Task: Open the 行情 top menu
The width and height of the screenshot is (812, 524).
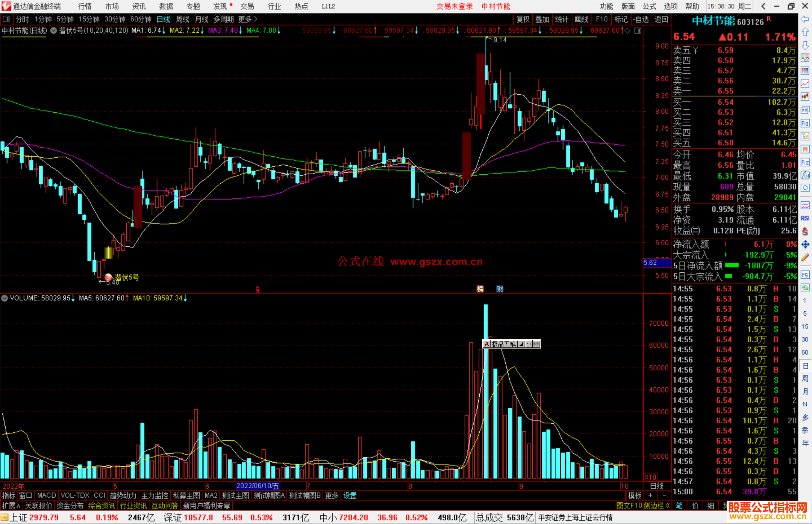Action: (85, 6)
